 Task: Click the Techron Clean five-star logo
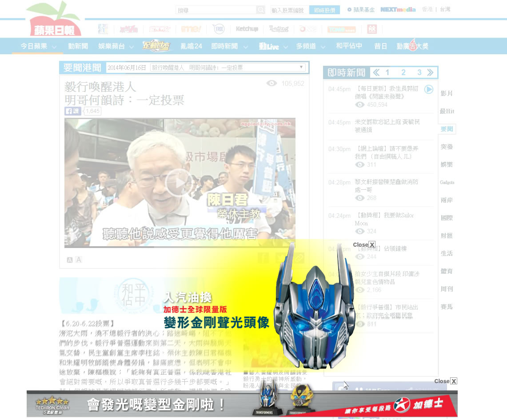[52, 406]
